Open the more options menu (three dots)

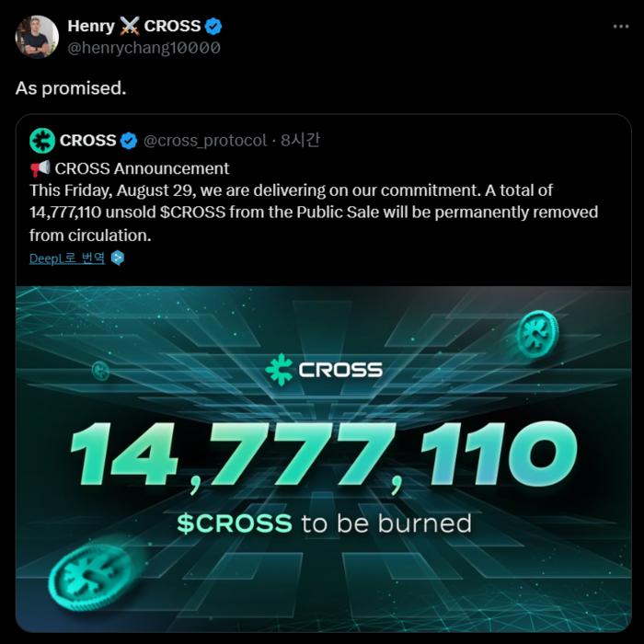tap(621, 27)
